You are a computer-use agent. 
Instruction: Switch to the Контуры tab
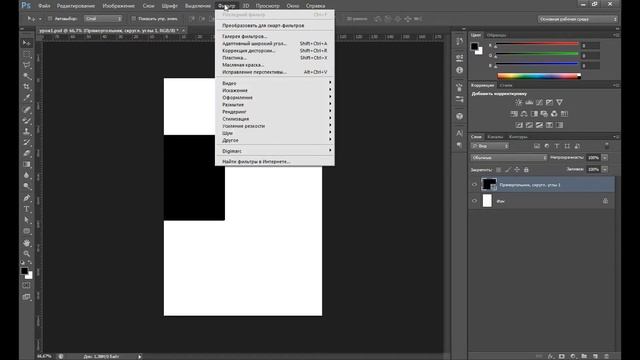(518, 137)
